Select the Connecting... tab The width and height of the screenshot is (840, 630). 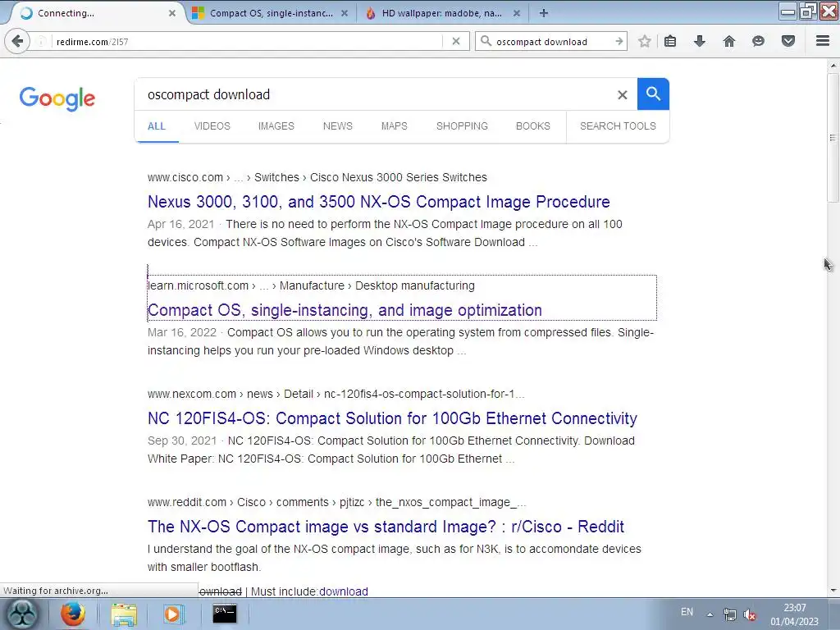97,13
